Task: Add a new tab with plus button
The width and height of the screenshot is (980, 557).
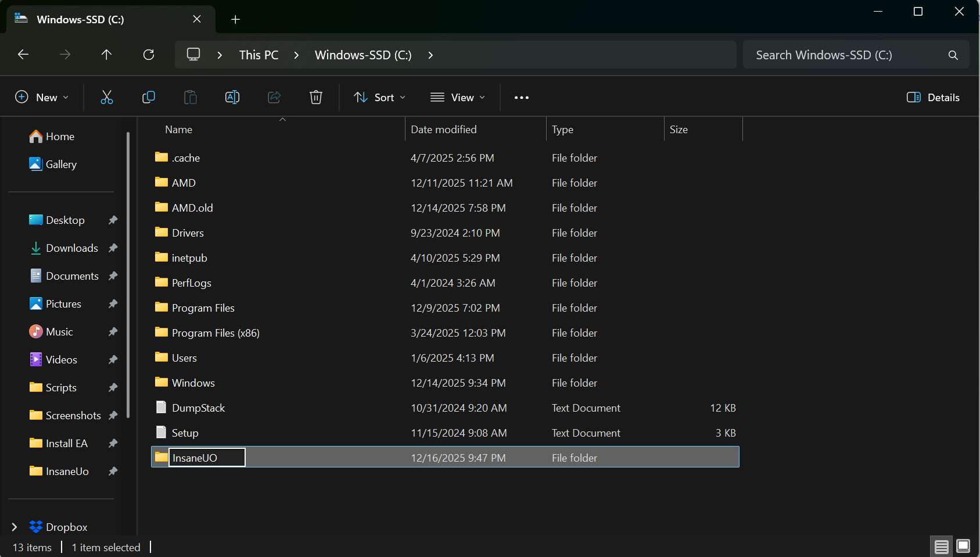Action: pyautogui.click(x=235, y=19)
